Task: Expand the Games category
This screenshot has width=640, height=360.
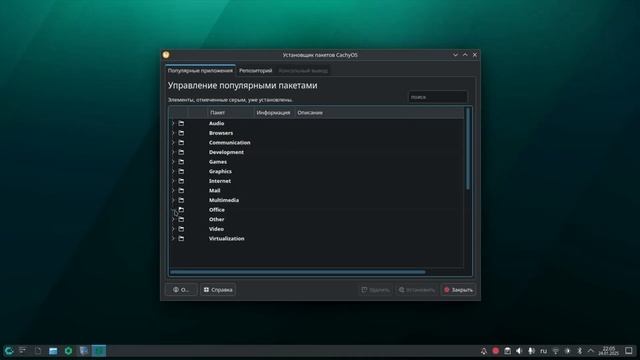Action: (173, 162)
